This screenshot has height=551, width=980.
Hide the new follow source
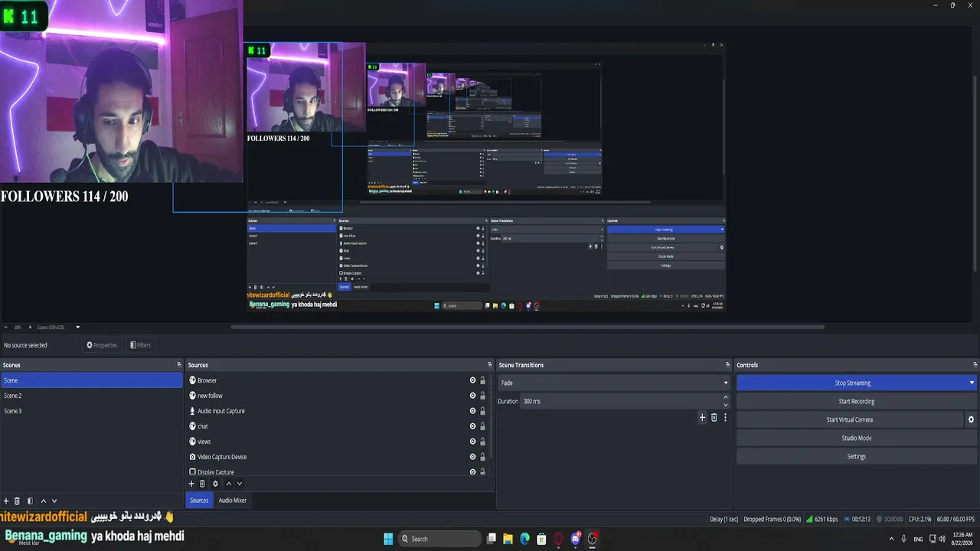point(472,396)
